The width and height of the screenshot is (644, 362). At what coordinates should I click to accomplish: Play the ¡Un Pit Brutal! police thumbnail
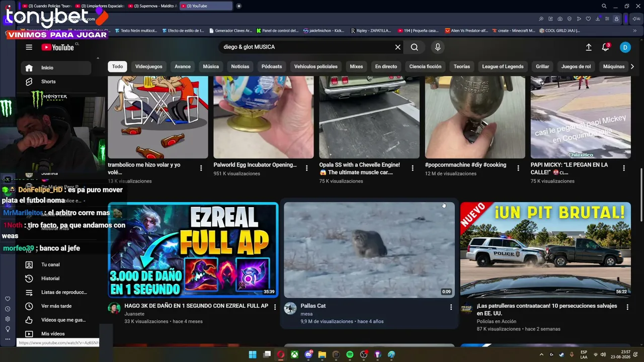[545, 250]
